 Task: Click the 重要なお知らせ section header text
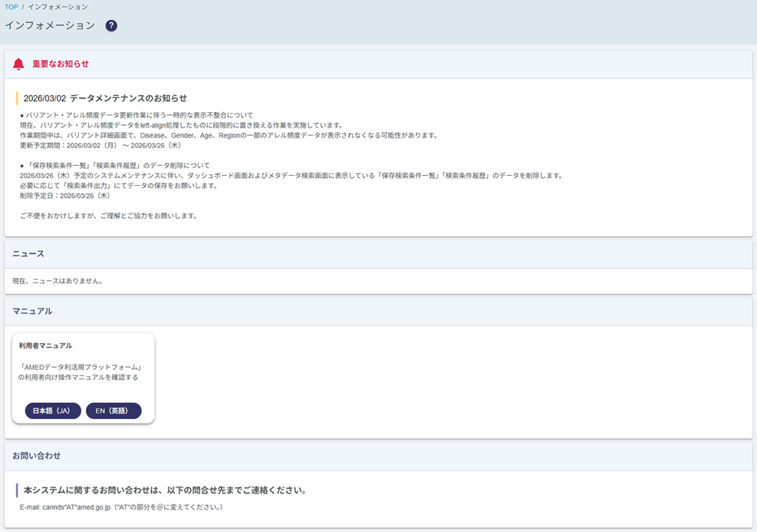tap(61, 64)
